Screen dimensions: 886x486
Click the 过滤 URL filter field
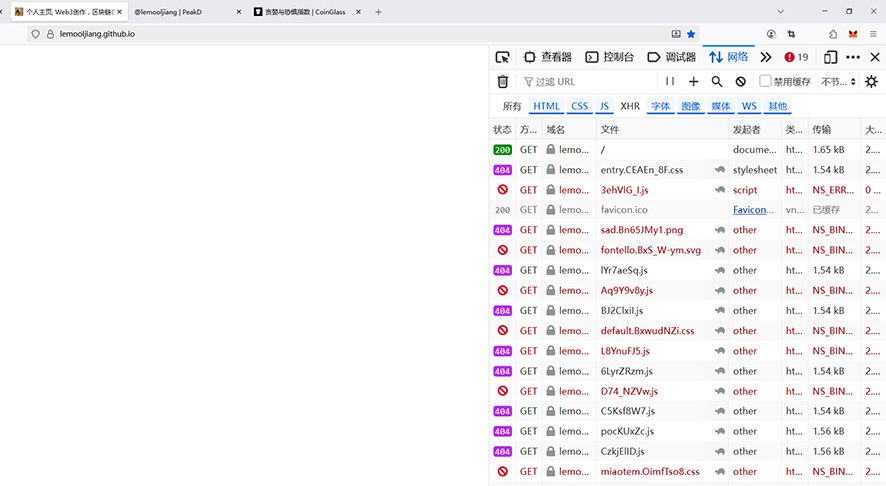click(590, 82)
